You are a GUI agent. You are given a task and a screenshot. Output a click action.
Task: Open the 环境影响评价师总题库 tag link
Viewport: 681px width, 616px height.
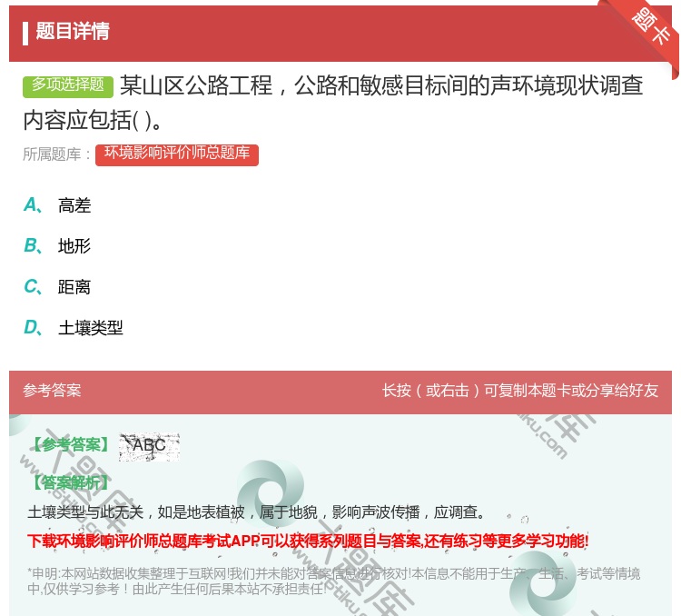177,154
